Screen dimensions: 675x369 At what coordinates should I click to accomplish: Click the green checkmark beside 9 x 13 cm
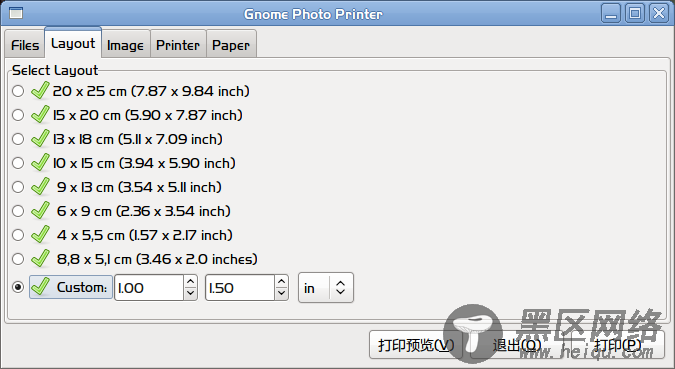tap(40, 187)
